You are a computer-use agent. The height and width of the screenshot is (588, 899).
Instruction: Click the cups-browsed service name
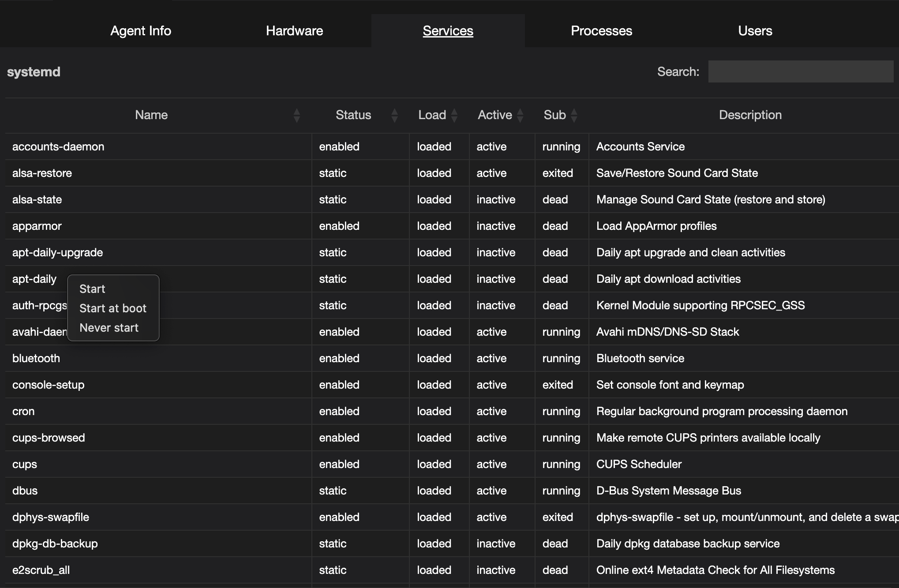[49, 438]
